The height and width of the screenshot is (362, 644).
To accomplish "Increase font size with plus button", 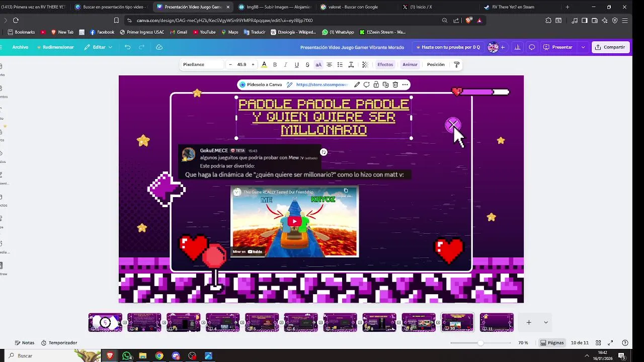I will [253, 64].
